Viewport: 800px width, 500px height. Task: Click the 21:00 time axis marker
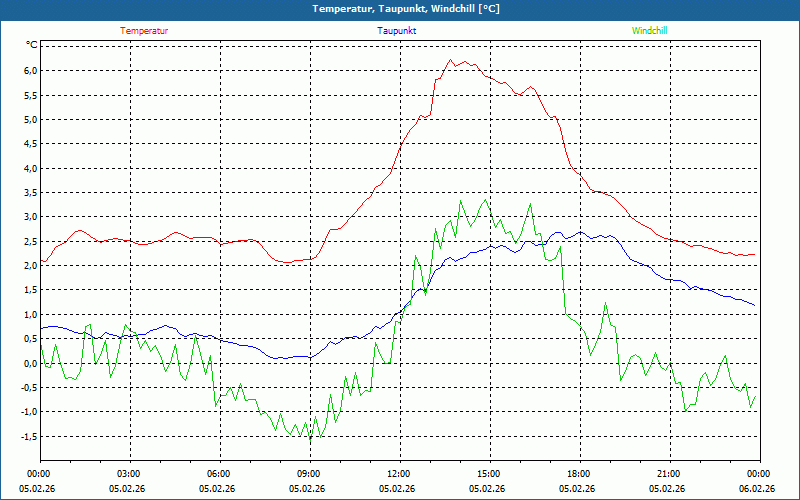click(668, 474)
